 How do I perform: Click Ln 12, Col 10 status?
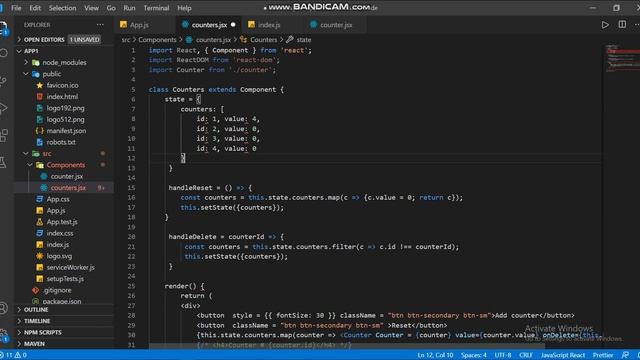click(x=435, y=355)
